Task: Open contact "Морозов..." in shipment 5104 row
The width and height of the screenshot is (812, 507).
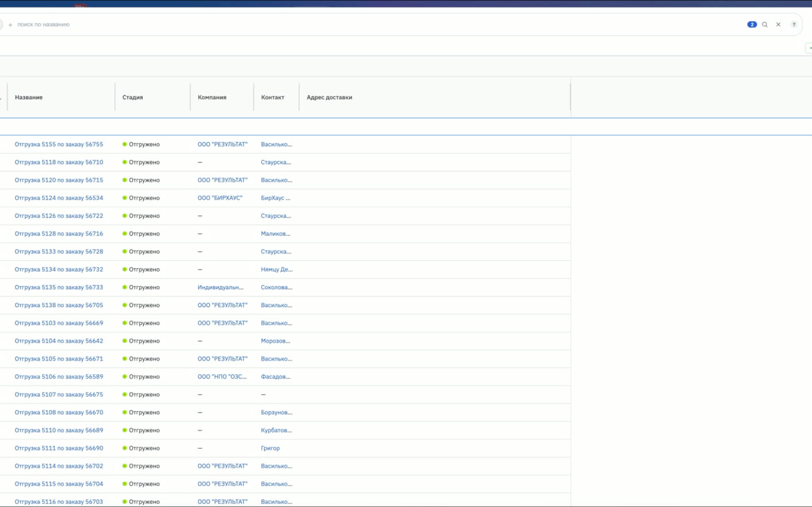Action: coord(275,341)
